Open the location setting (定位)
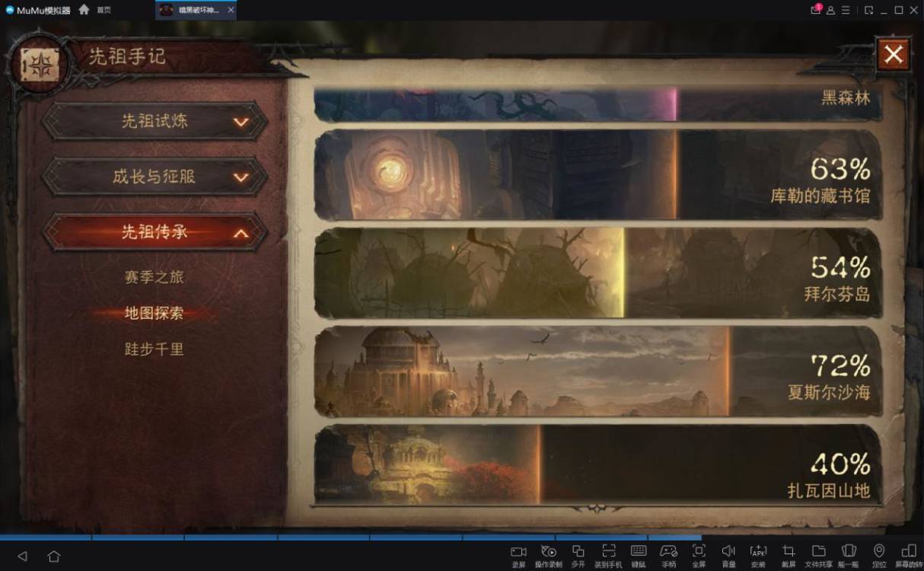Image resolution: width=924 pixels, height=571 pixels. (879, 555)
